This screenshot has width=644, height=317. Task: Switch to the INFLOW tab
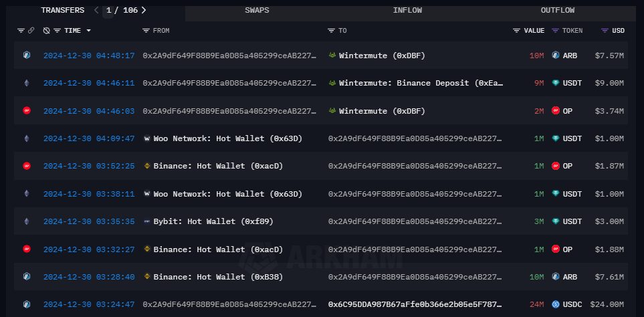pyautogui.click(x=407, y=10)
